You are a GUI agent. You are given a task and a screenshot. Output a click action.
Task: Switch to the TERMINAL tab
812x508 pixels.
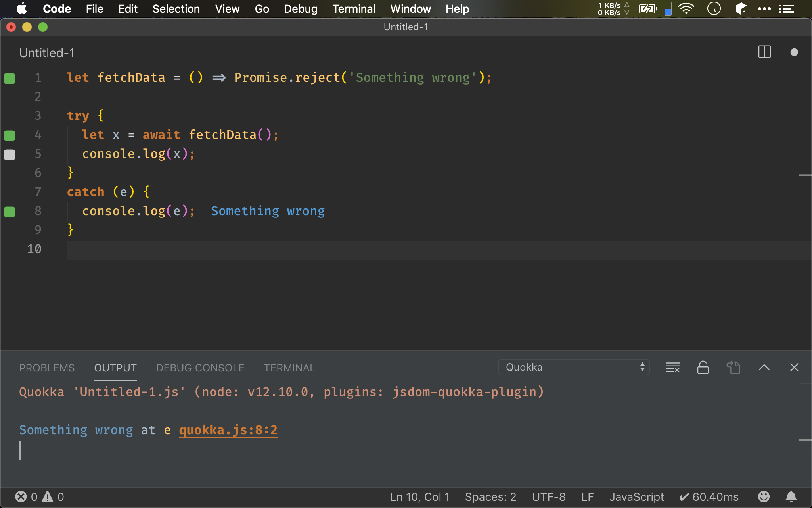pos(289,368)
